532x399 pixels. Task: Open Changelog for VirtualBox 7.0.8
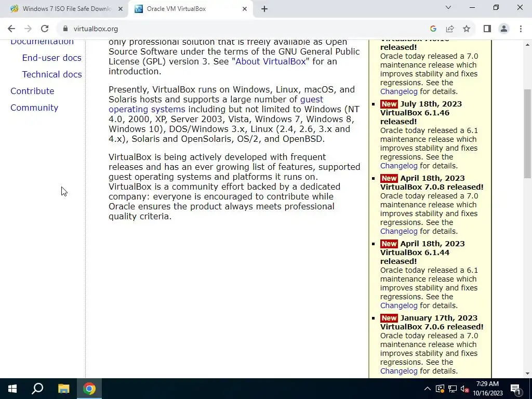tap(398, 231)
